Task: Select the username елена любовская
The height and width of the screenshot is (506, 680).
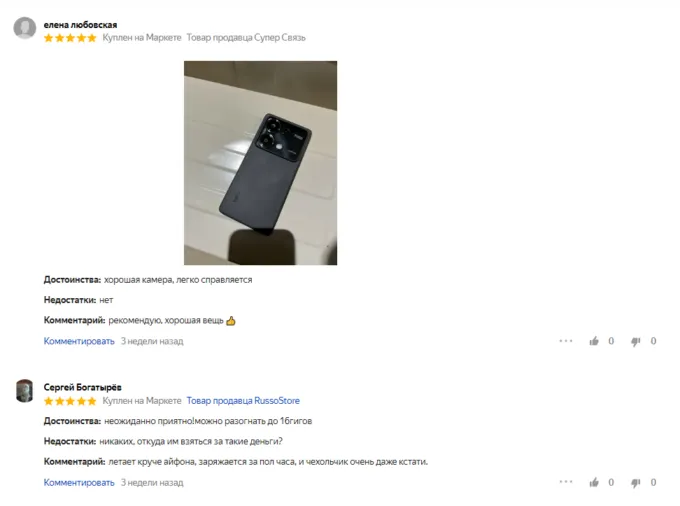Action: (x=80, y=25)
